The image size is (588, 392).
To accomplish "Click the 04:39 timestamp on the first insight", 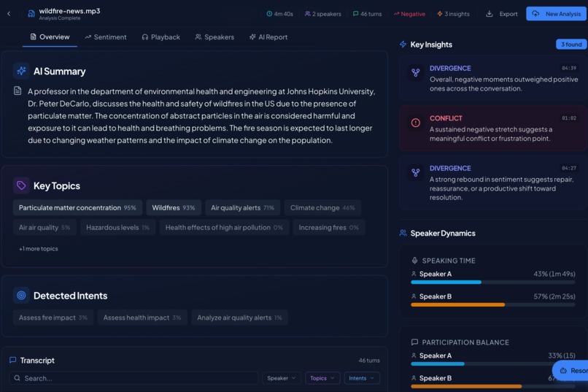I will 569,68.
